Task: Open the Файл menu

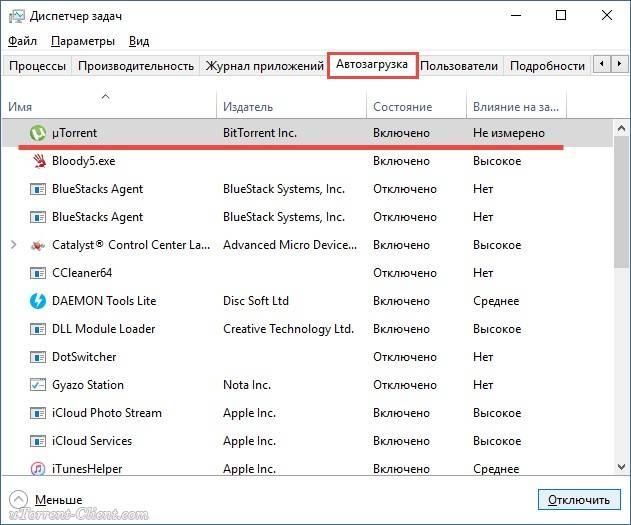Action: 22,41
